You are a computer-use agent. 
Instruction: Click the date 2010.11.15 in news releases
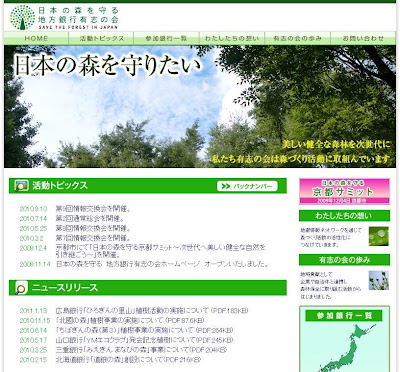point(35,320)
